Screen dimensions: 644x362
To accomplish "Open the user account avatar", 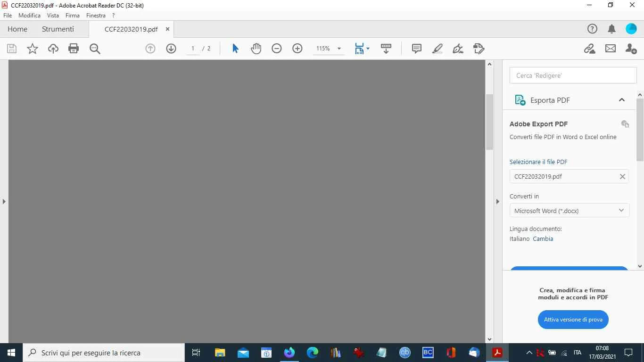I will coord(631,29).
